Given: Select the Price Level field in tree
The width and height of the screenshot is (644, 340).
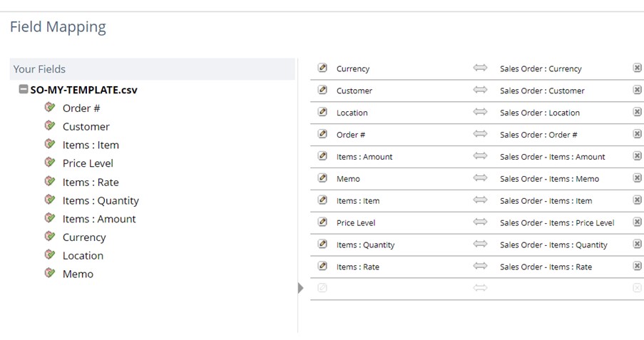Looking at the screenshot, I should (x=88, y=163).
